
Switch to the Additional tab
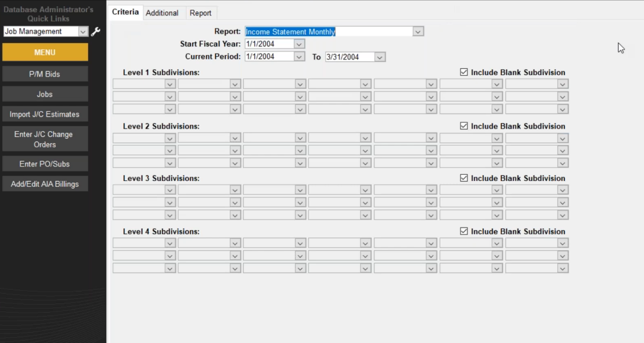(x=163, y=13)
